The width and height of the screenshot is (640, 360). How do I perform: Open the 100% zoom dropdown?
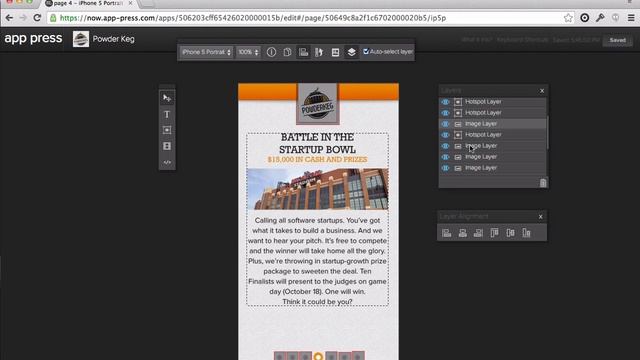pos(248,52)
